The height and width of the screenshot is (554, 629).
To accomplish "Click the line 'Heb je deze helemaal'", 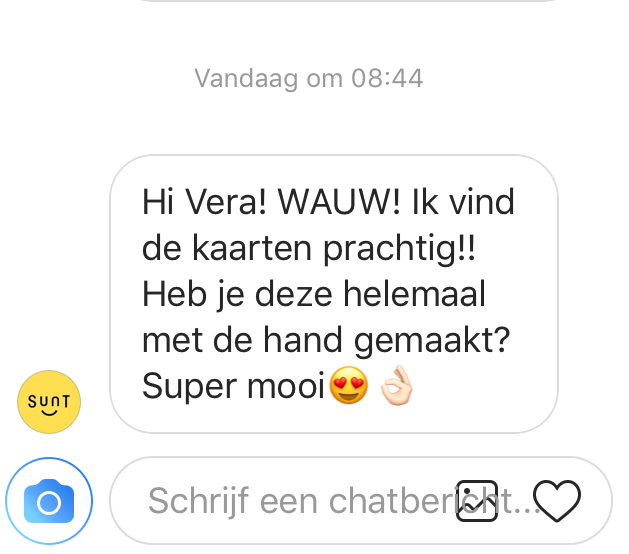I will point(314,295).
